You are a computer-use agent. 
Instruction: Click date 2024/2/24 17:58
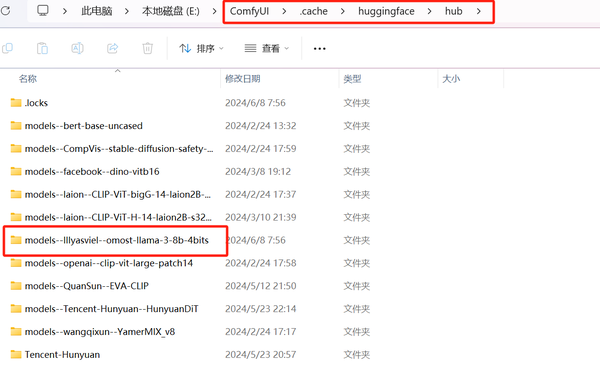point(261,263)
